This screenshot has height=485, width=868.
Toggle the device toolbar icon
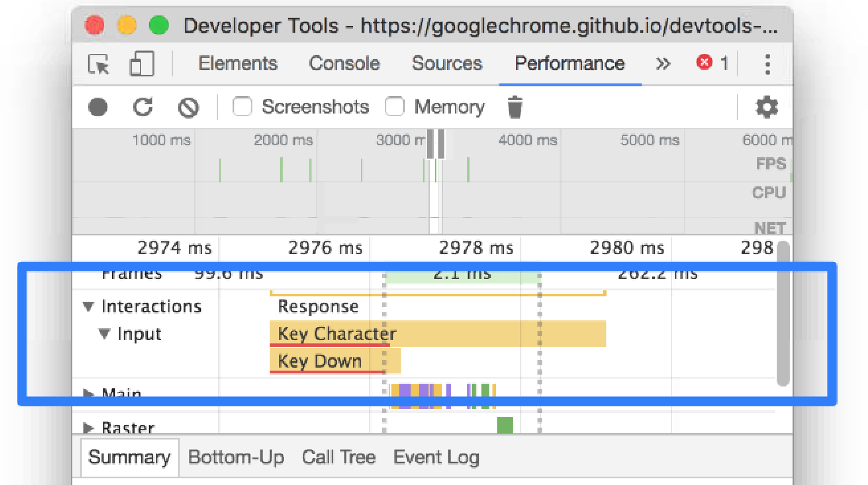142,64
